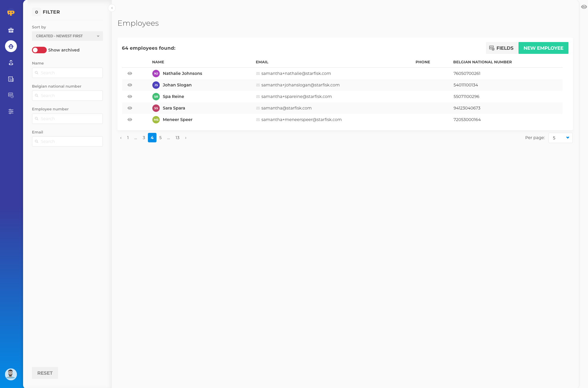Open the invoice document sidebar icon
This screenshot has height=388, width=588.
point(11,79)
